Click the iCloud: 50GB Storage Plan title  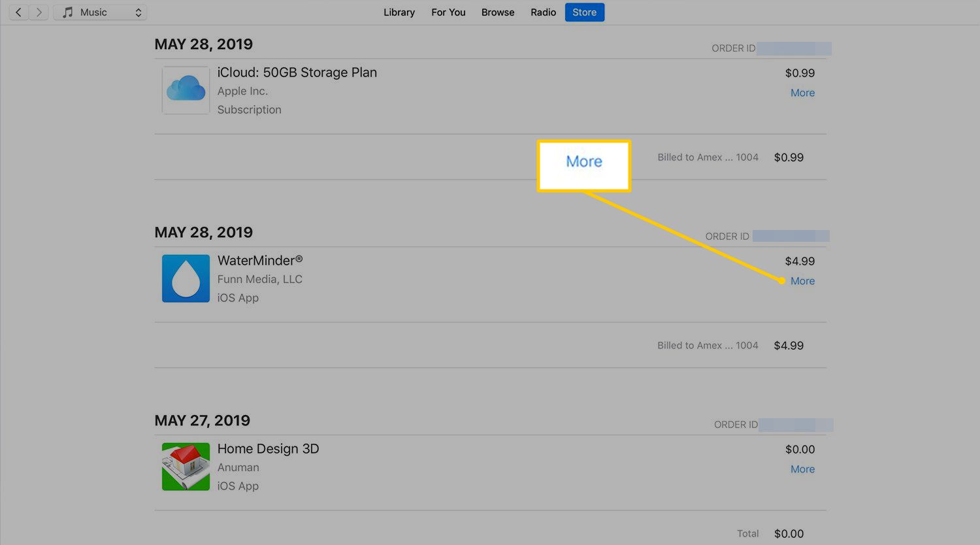tap(297, 73)
